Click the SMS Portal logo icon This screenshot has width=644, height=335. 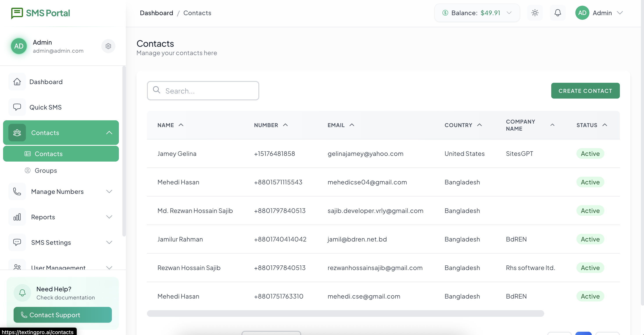[17, 13]
